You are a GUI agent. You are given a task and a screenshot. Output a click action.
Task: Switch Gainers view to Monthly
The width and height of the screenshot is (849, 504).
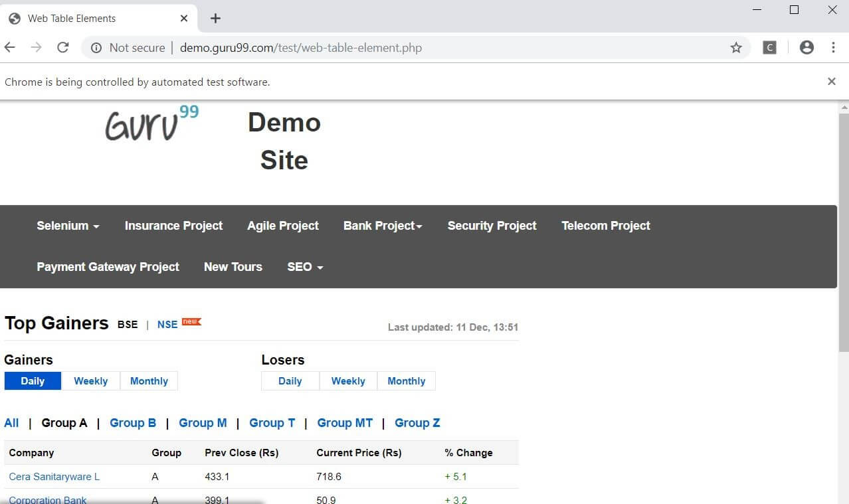point(149,381)
